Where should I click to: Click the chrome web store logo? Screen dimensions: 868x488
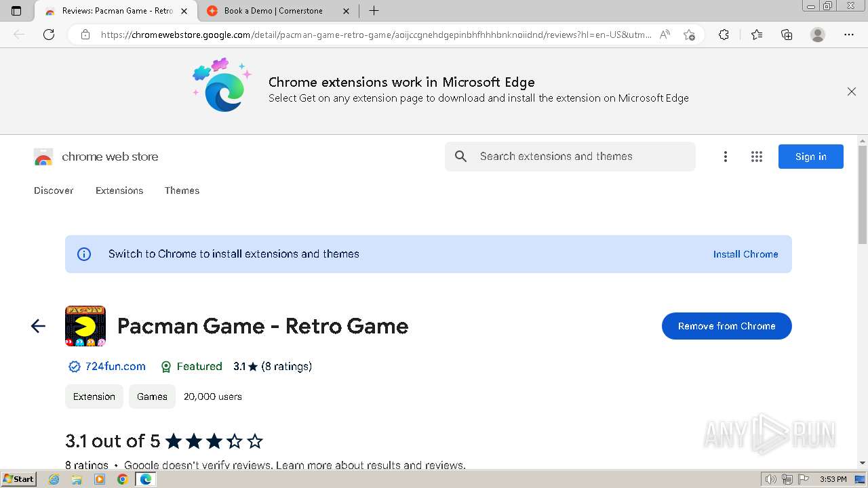(96, 157)
